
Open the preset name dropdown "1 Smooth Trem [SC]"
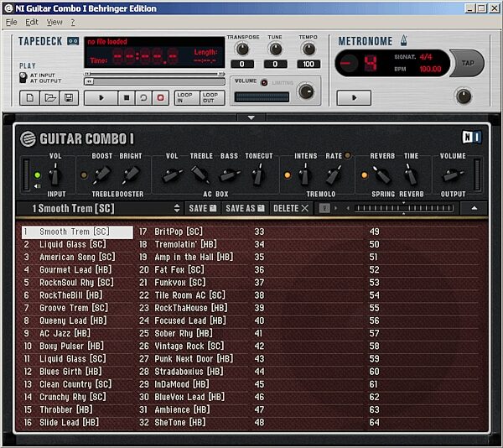tap(100, 208)
